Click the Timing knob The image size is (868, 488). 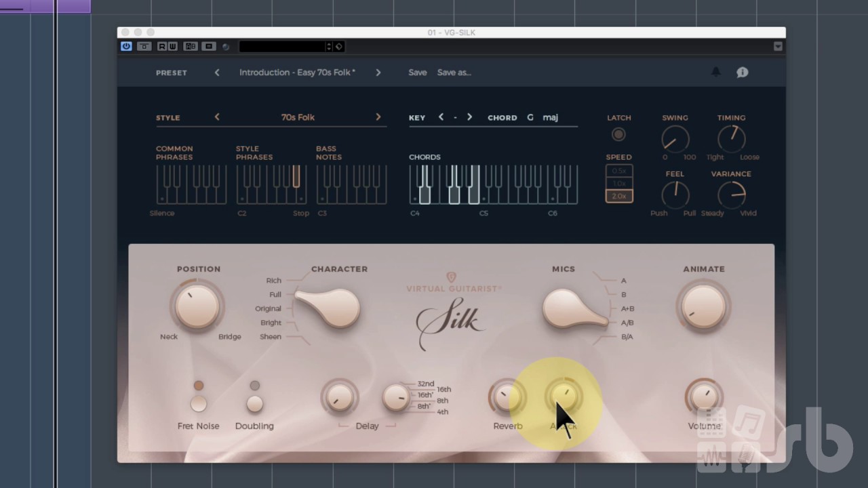[731, 140]
